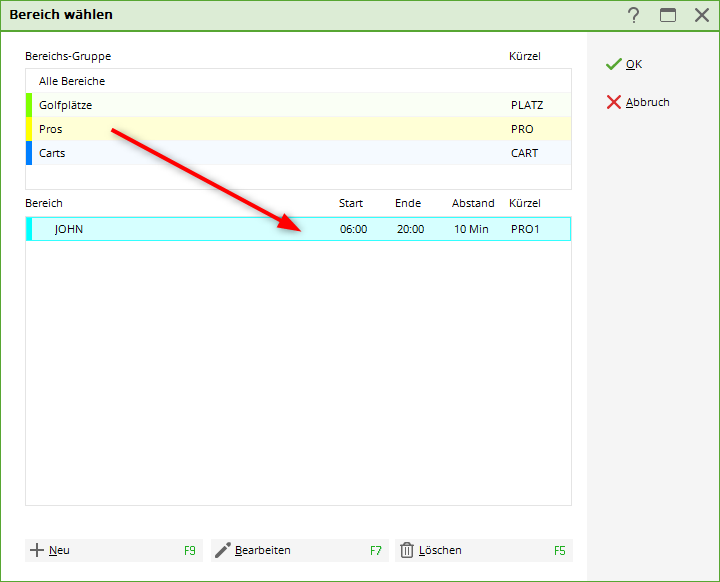
Task: Click empty area in the Bereich list
Action: point(298,380)
